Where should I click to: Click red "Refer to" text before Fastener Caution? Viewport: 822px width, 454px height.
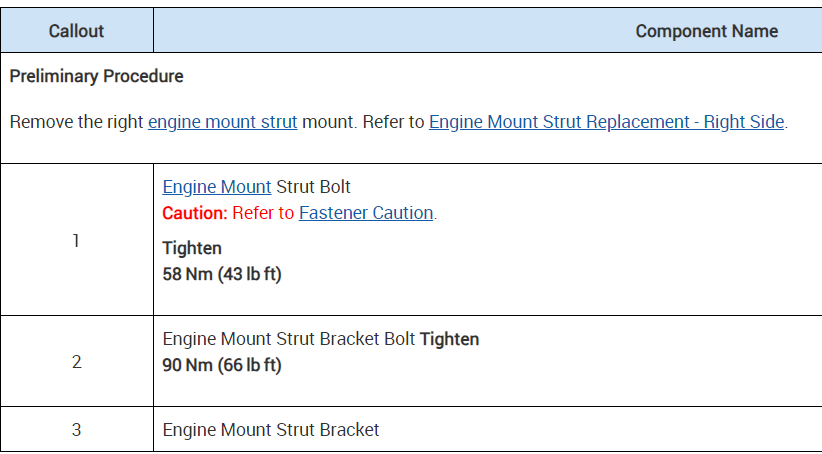(x=263, y=213)
